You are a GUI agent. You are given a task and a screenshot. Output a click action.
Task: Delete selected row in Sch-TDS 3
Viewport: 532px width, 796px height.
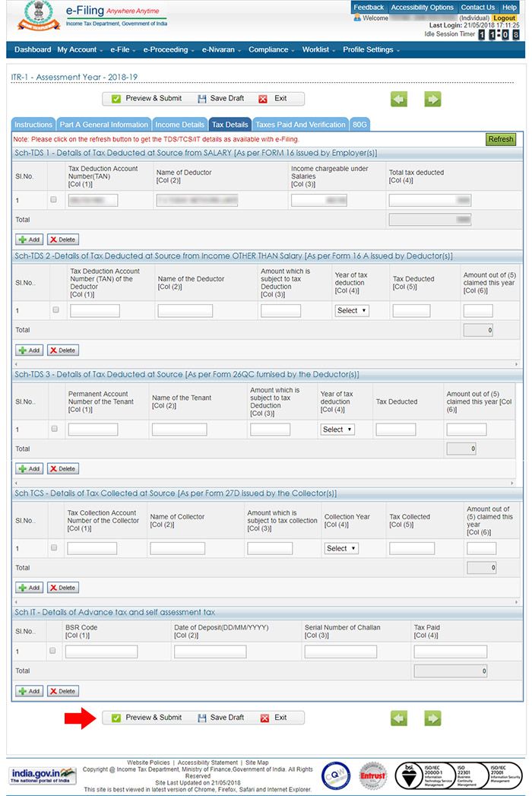(x=63, y=469)
